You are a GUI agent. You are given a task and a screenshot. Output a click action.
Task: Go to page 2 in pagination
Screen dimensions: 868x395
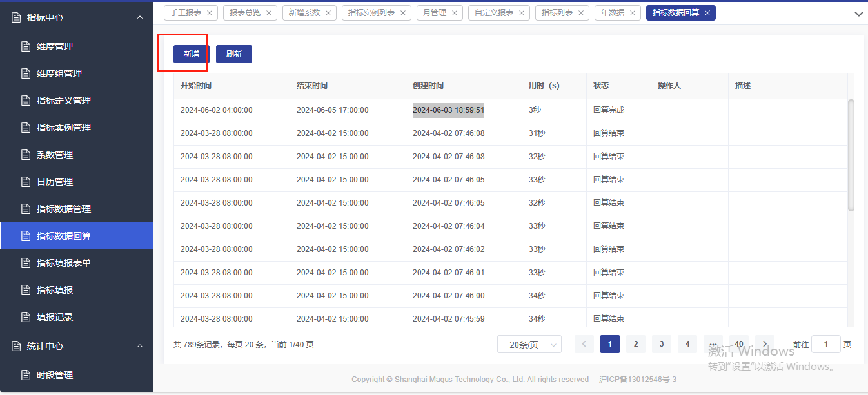pyautogui.click(x=636, y=344)
